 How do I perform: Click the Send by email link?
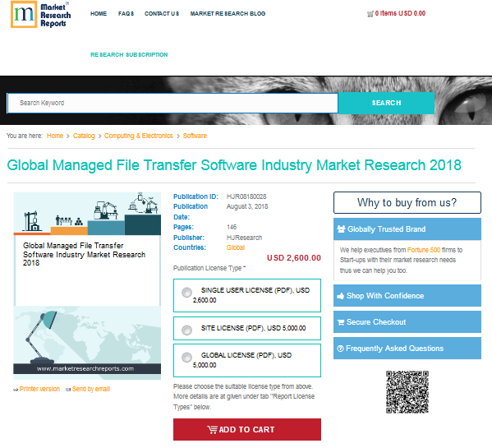[91, 389]
